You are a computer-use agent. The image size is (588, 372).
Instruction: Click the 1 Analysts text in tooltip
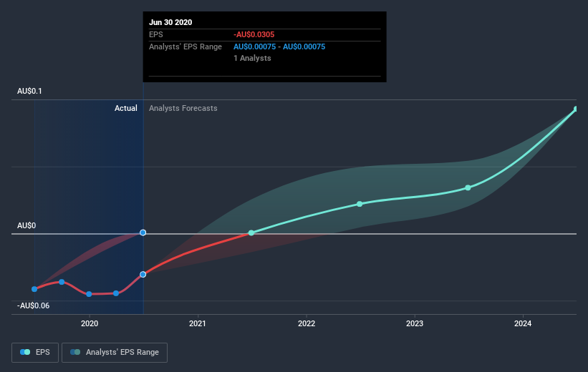[252, 58]
